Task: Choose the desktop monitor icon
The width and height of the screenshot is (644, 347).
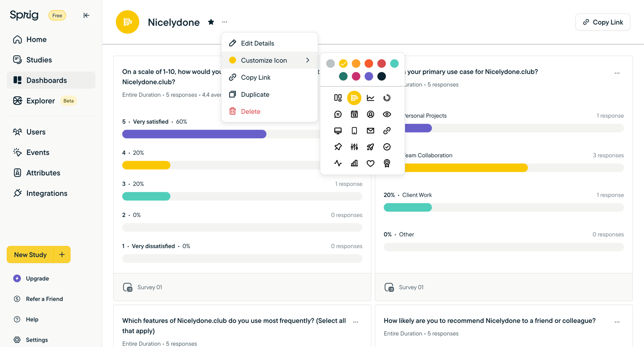Action: pos(338,130)
